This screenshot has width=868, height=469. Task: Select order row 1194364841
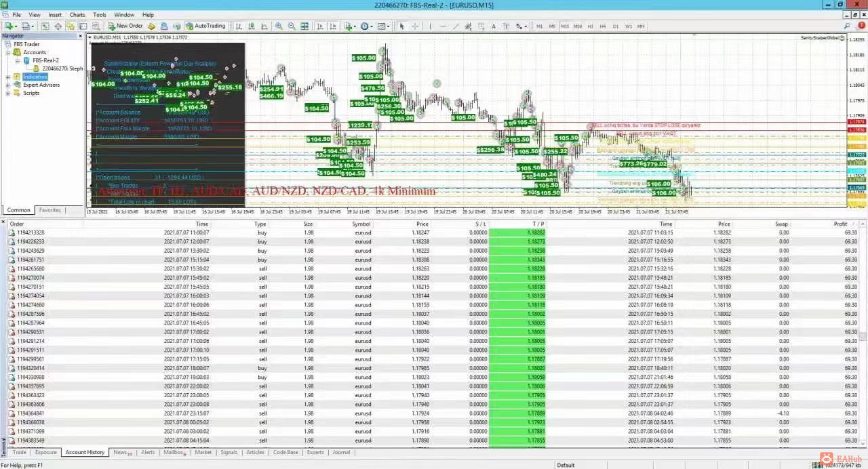tap(433, 413)
